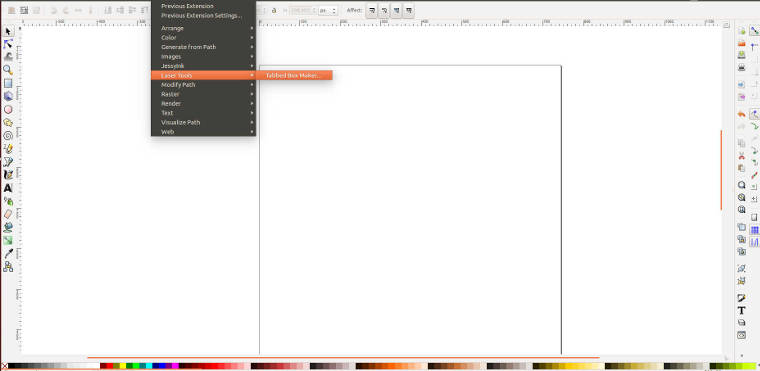Pick the black swatch in the palette
Screen dimensions: 760x371
(x=12, y=366)
